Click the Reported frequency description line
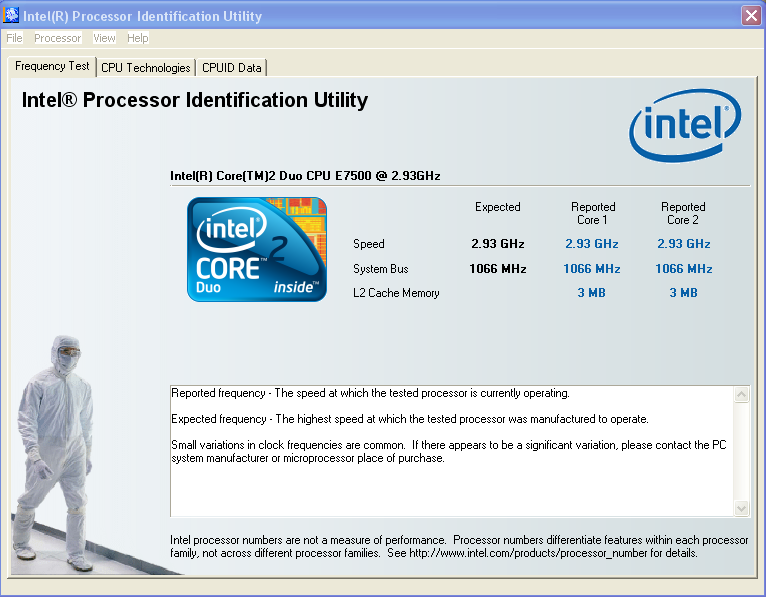Image resolution: width=766 pixels, height=597 pixels. 370,393
